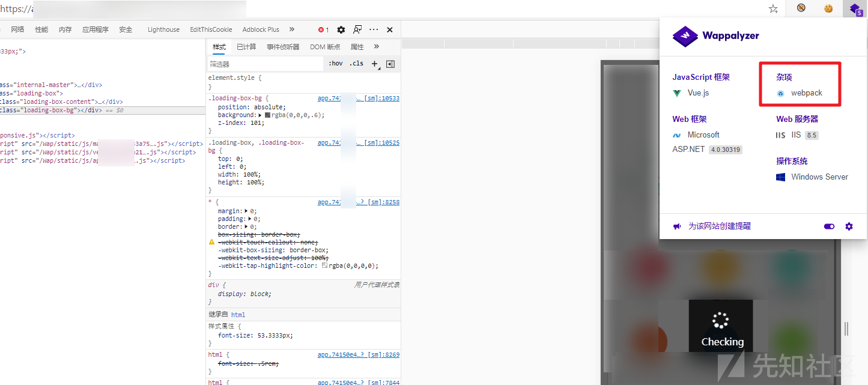Click the megaphone alert icon
Screen dimensions: 868x385
pos(677,226)
